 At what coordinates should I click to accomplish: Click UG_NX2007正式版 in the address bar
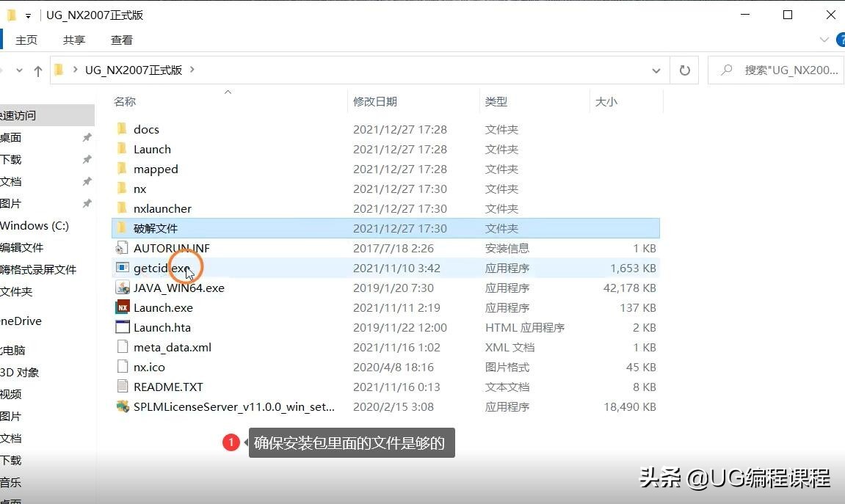tap(134, 70)
